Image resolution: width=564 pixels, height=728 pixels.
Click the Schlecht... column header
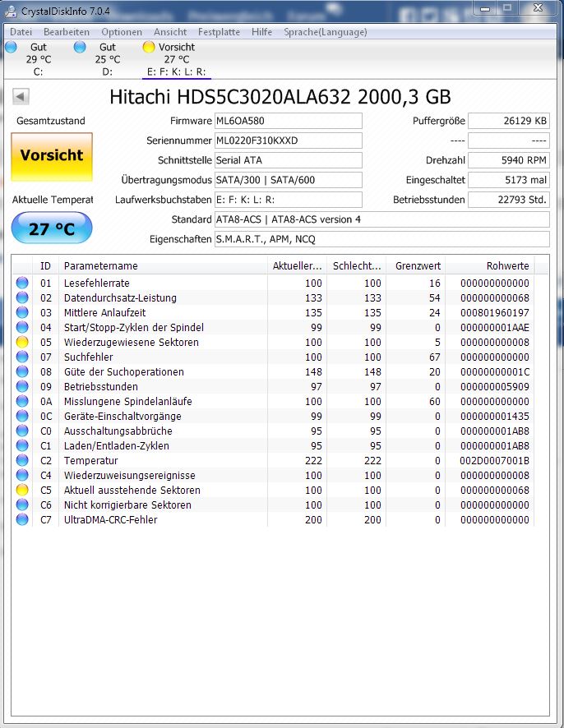(x=356, y=266)
